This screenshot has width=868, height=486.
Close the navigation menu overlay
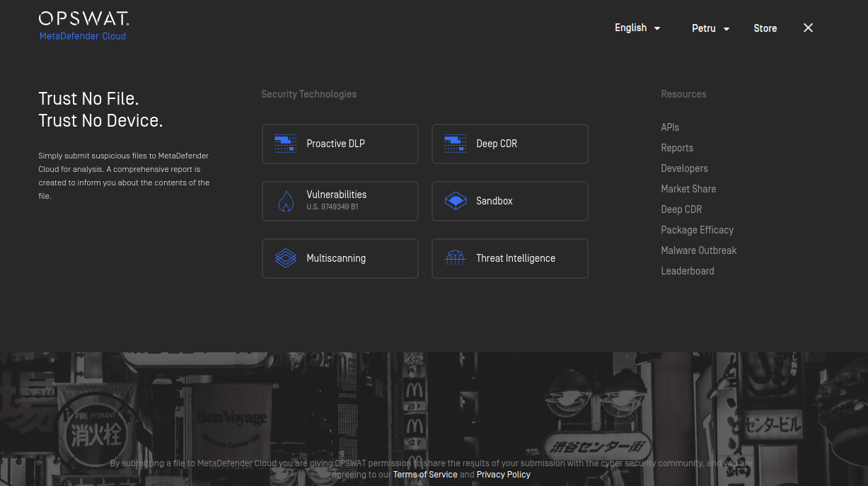coord(809,28)
